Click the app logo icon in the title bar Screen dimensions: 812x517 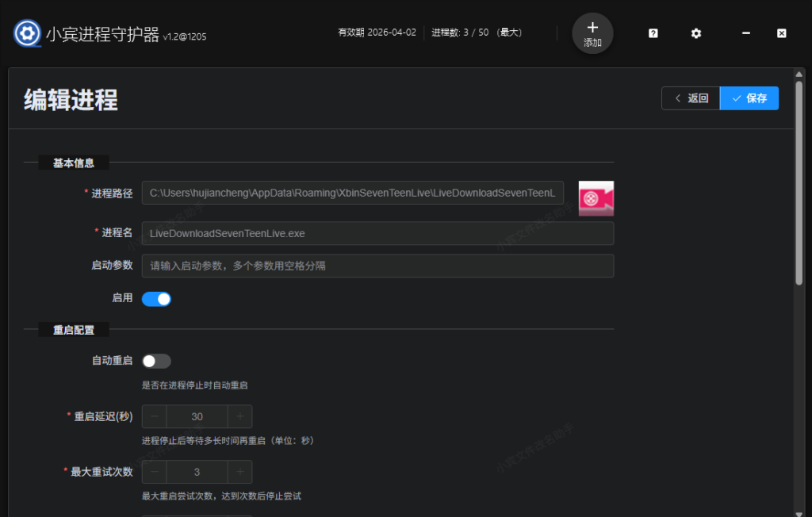pos(26,33)
